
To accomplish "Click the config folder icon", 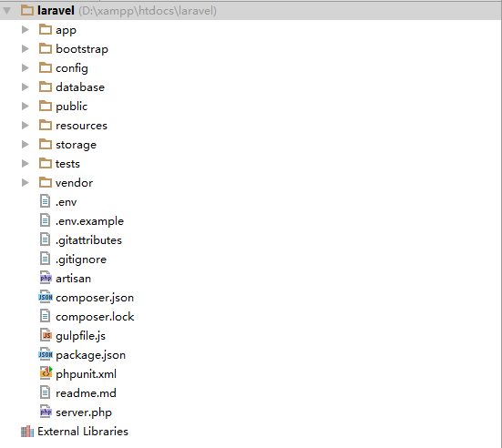I will pyautogui.click(x=46, y=67).
